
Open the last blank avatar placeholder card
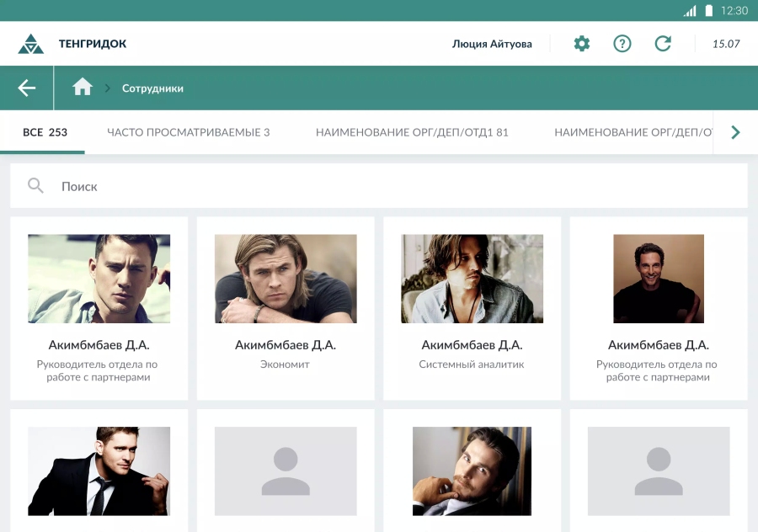659,471
